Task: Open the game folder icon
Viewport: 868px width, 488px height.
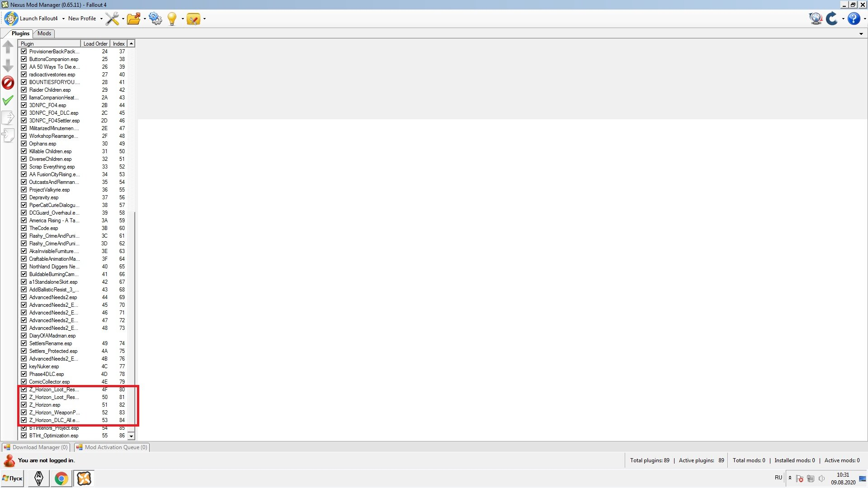Action: (x=133, y=19)
